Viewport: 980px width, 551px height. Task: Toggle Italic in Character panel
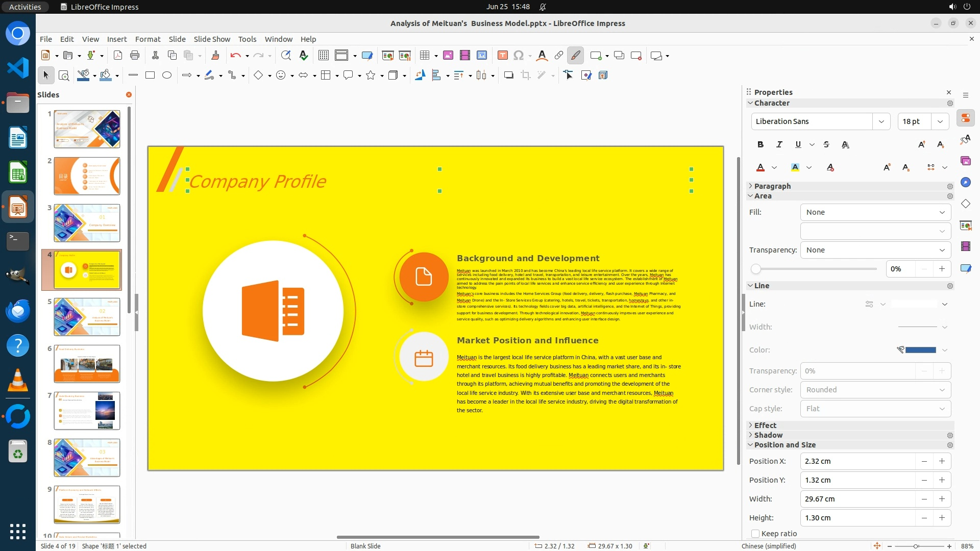tap(779, 144)
